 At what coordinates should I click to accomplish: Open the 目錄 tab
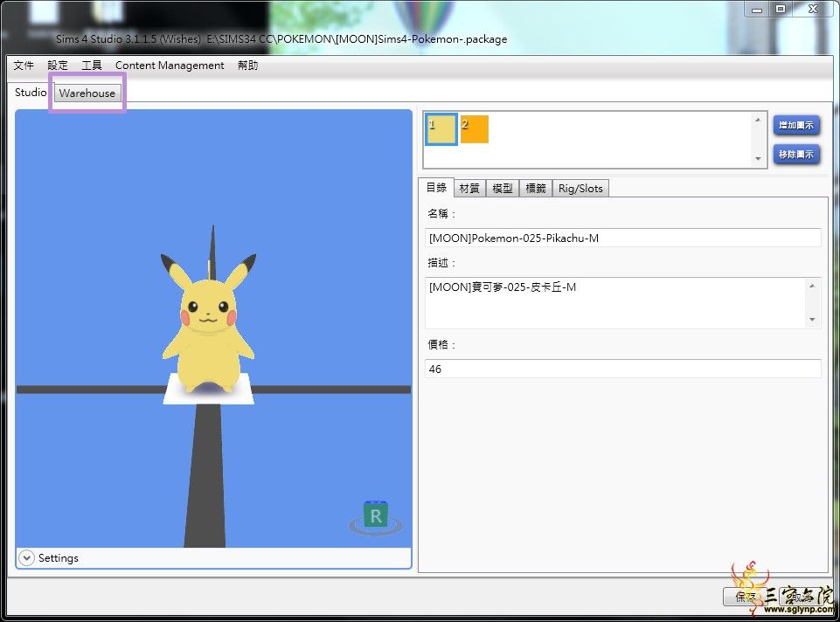click(436, 187)
